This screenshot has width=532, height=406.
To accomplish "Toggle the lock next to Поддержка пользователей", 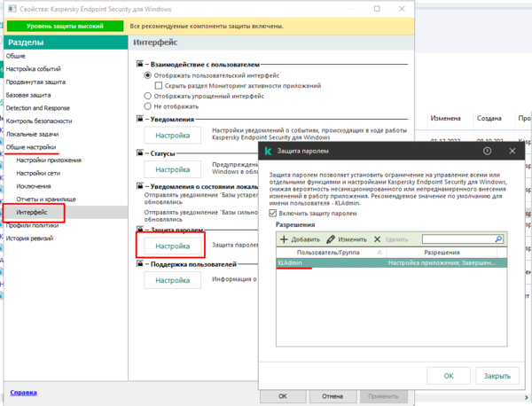I will [x=140, y=265].
